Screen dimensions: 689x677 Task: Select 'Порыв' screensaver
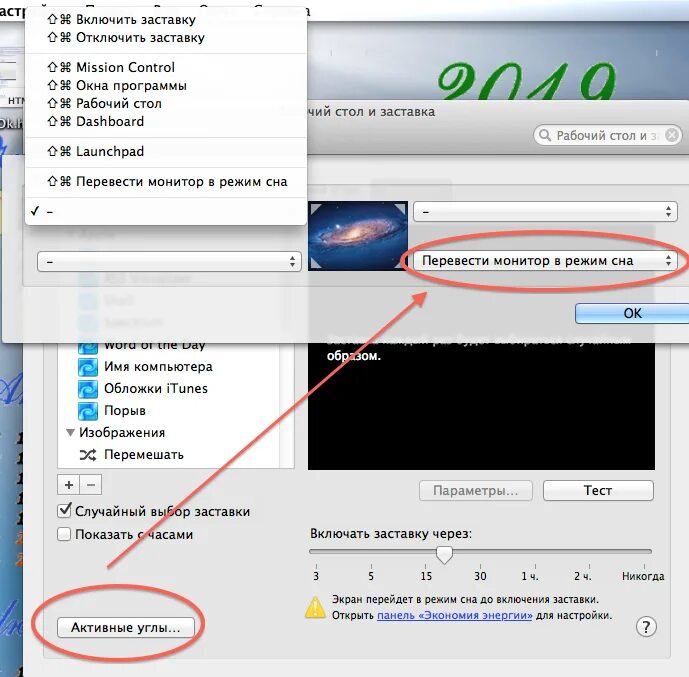(125, 410)
